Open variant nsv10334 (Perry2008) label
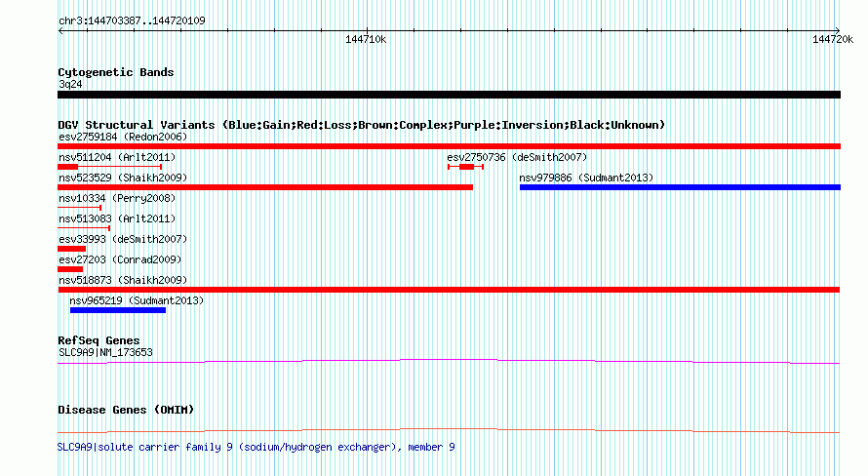 (117, 198)
